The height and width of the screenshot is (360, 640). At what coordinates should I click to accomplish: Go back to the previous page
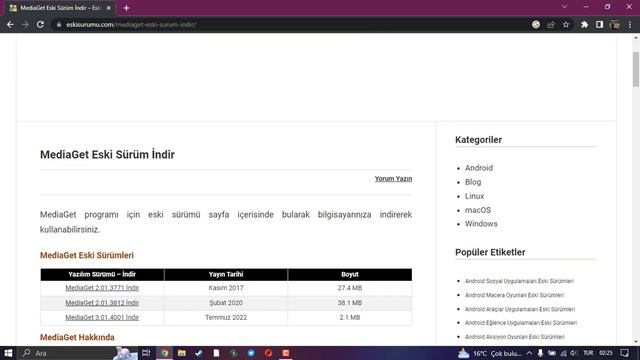pos(10,24)
